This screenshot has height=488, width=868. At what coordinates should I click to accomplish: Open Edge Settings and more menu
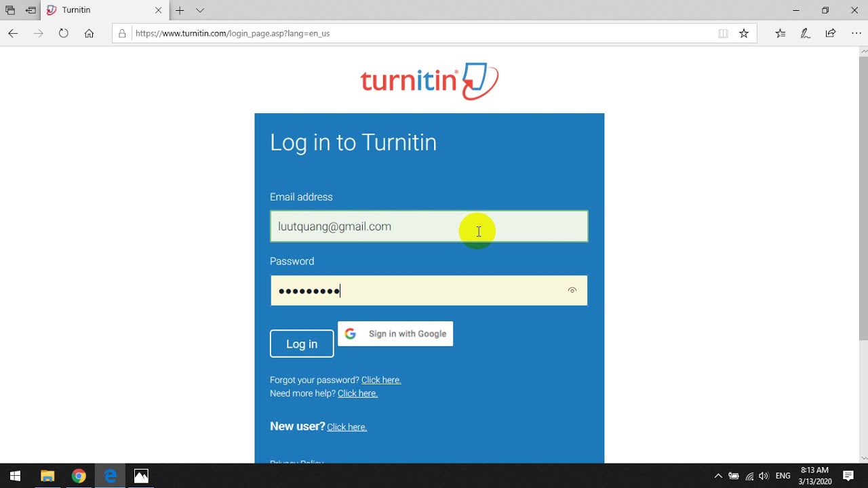click(x=856, y=33)
